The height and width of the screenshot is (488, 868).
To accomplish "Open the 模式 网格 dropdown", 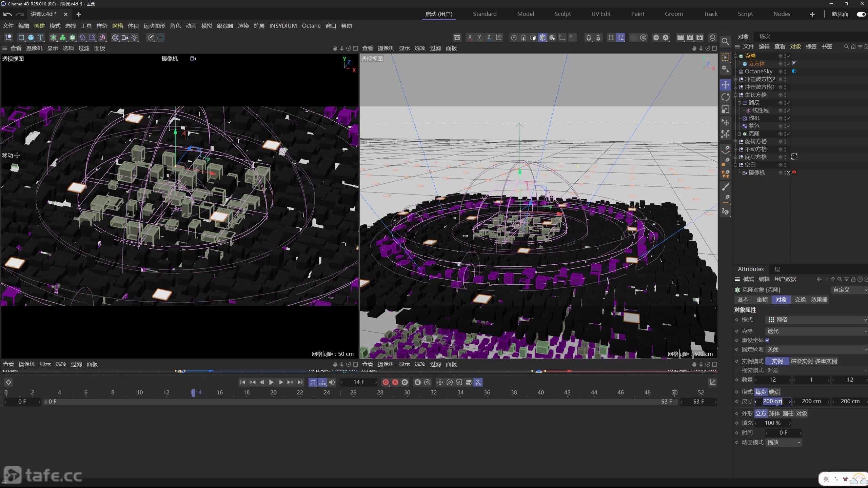I will (816, 320).
